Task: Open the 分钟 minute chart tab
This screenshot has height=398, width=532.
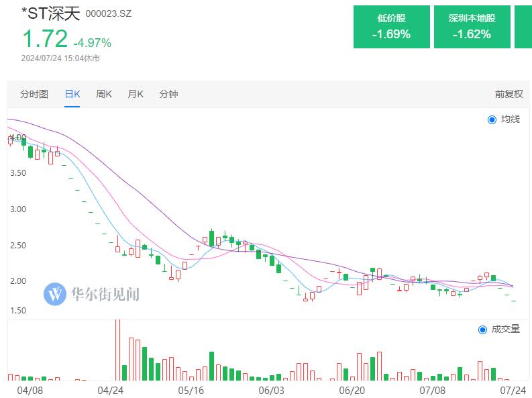Action: pos(168,94)
